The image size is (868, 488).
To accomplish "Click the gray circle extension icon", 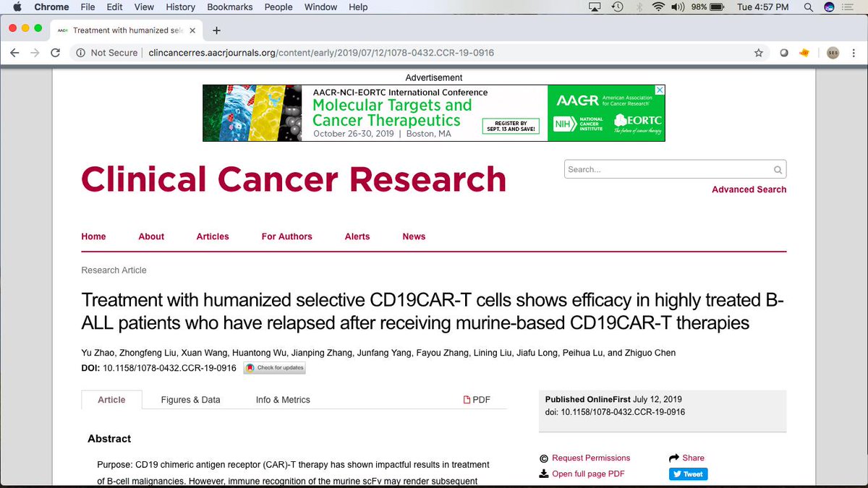I will (783, 53).
